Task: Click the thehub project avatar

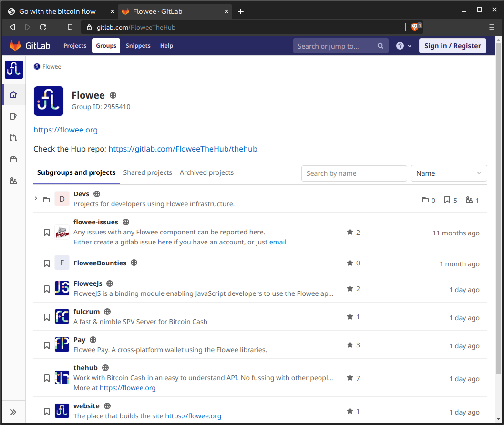Action: 62,377
